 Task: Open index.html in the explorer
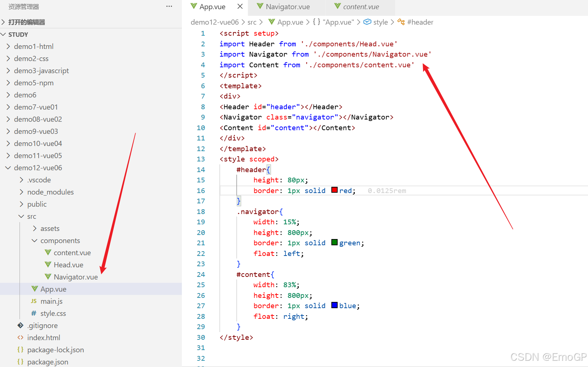pyautogui.click(x=43, y=338)
